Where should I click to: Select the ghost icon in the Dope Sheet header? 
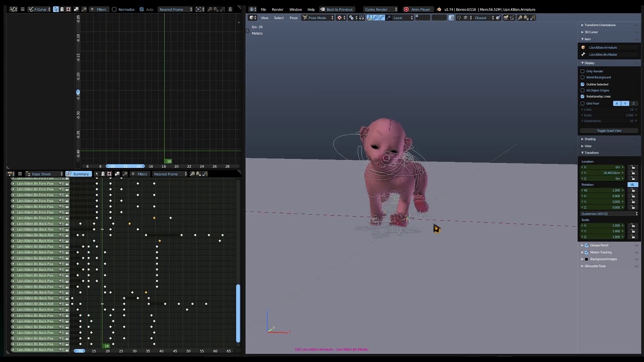click(102, 174)
